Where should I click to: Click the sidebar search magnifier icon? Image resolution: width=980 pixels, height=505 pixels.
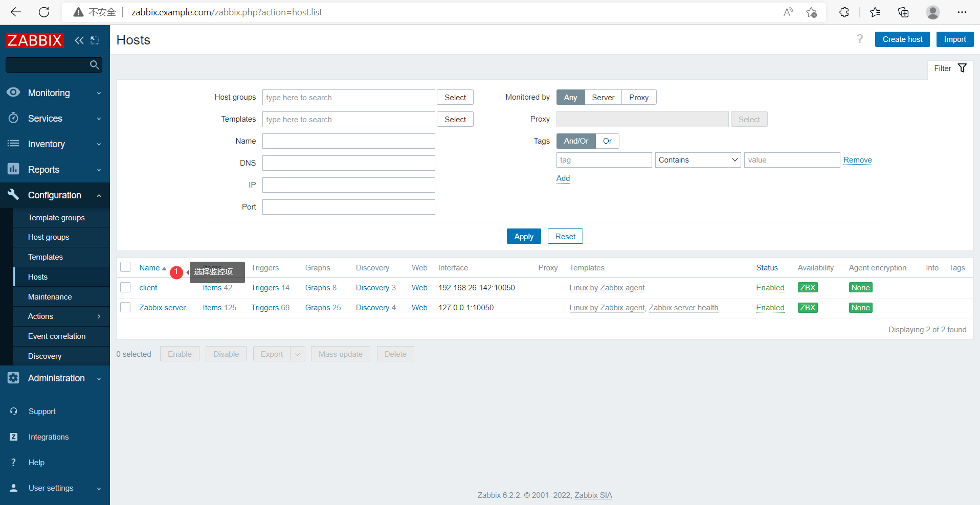pos(94,65)
